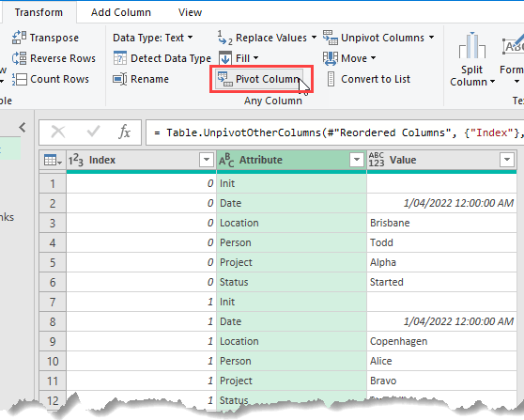Image resolution: width=524 pixels, height=420 pixels.
Task: Click Person attribute in row 10
Action: pos(291,361)
